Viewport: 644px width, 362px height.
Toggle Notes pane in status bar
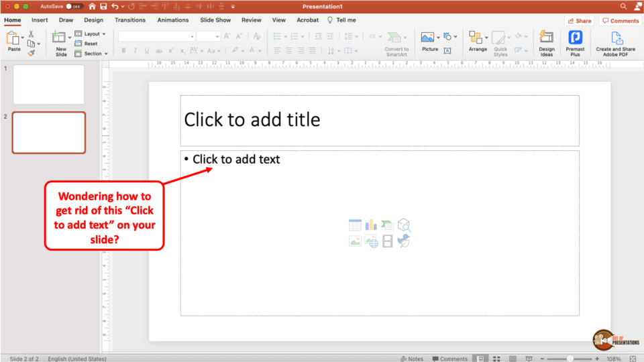[412, 359]
